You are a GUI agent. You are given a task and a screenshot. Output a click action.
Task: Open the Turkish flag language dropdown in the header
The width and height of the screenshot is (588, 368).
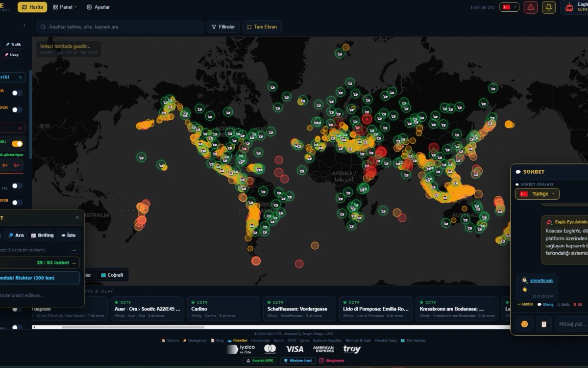[509, 7]
